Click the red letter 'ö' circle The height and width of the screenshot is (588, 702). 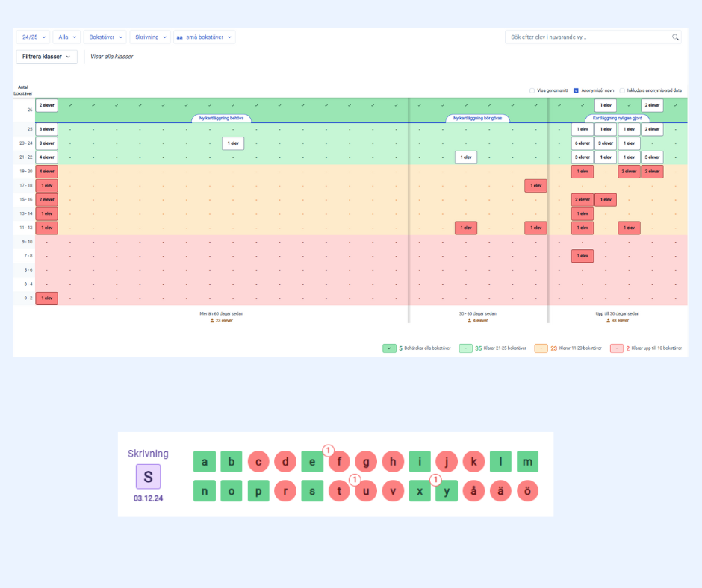point(527,491)
